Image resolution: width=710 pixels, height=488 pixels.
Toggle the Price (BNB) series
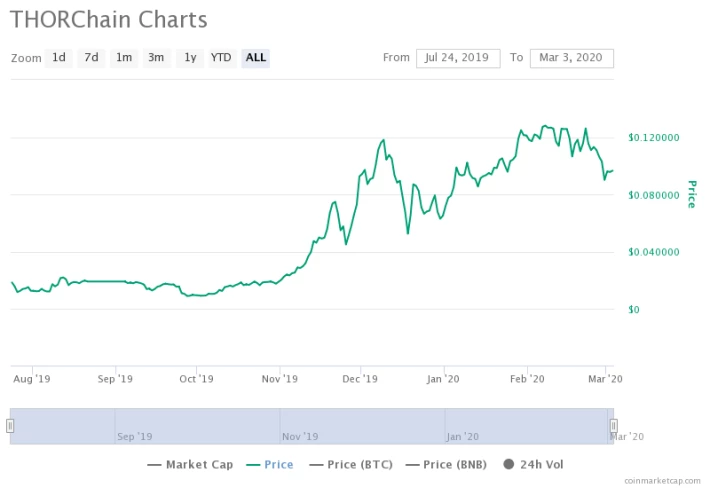click(x=446, y=464)
